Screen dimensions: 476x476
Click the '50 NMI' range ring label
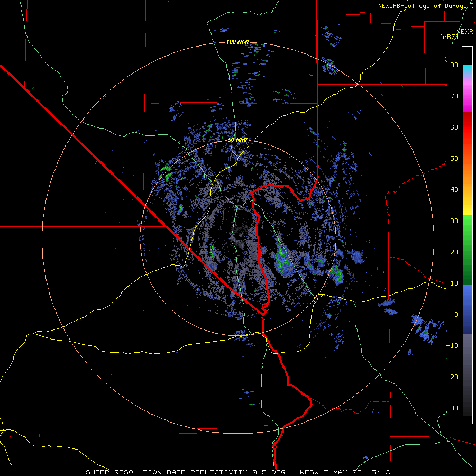coord(237,140)
